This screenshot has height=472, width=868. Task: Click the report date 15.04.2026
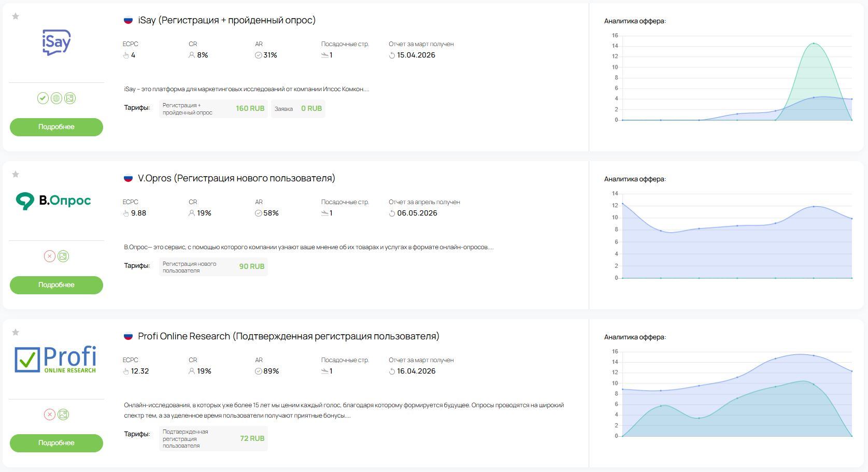coord(416,55)
